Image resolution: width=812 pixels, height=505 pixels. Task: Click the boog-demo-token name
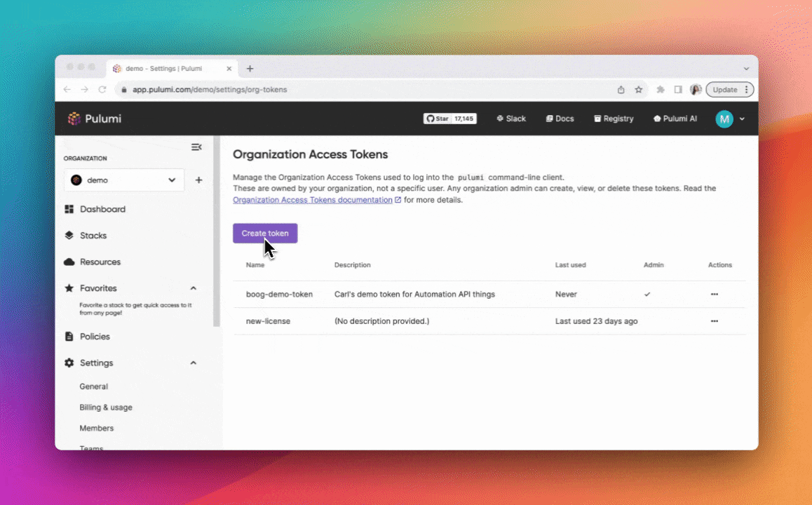point(279,294)
